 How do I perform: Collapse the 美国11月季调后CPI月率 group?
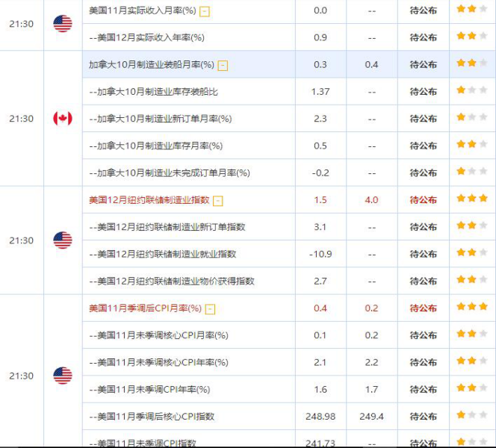click(x=210, y=308)
